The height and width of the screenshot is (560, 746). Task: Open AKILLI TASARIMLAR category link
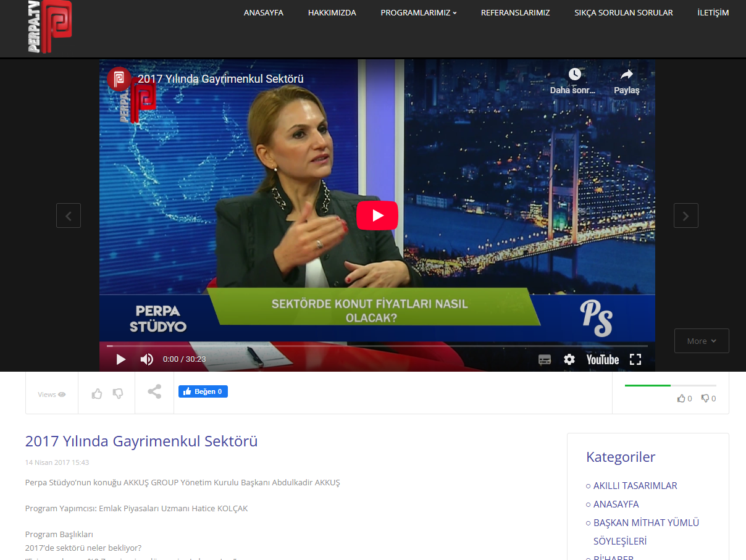pyautogui.click(x=635, y=485)
